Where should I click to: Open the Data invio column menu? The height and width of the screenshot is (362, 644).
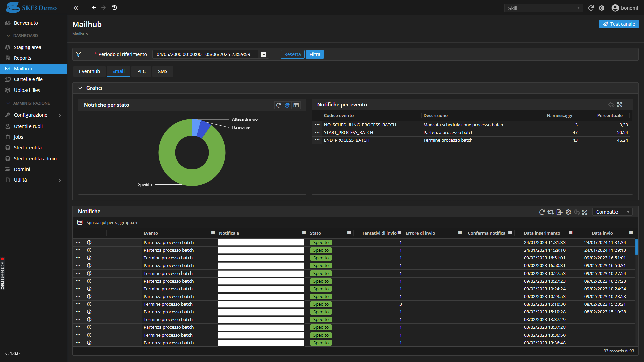(x=631, y=233)
